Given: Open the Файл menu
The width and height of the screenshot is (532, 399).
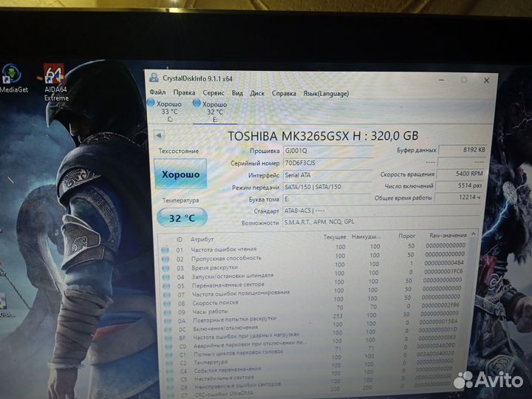Looking at the screenshot, I should tap(157, 92).
